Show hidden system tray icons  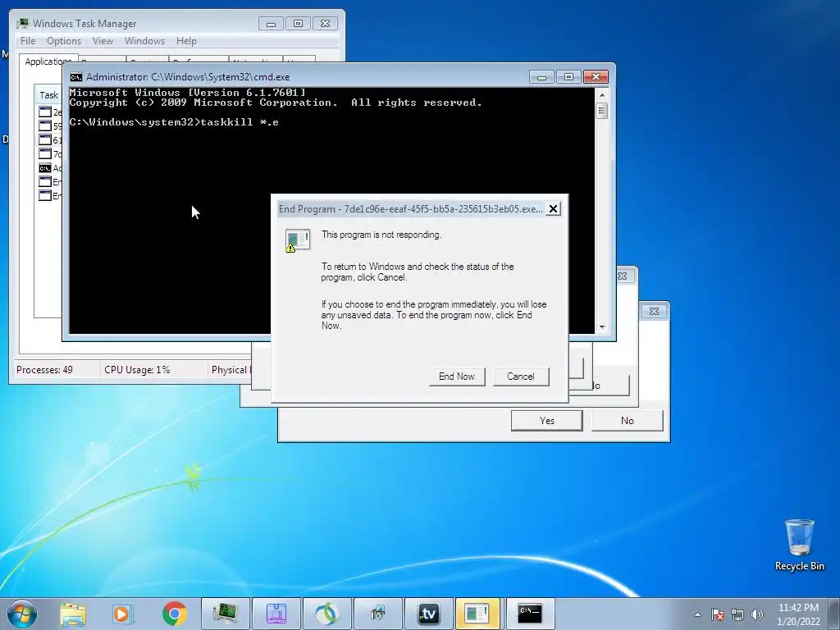[697, 614]
